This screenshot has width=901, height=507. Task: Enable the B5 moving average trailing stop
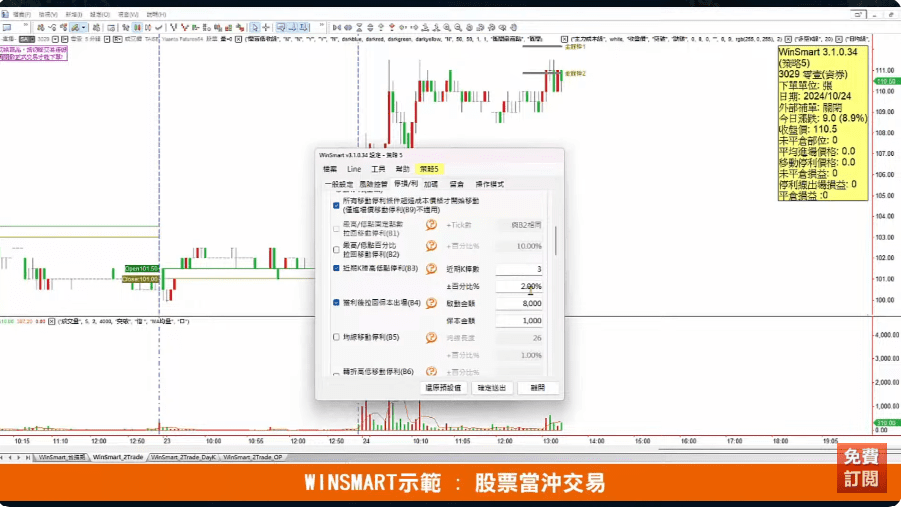[336, 337]
